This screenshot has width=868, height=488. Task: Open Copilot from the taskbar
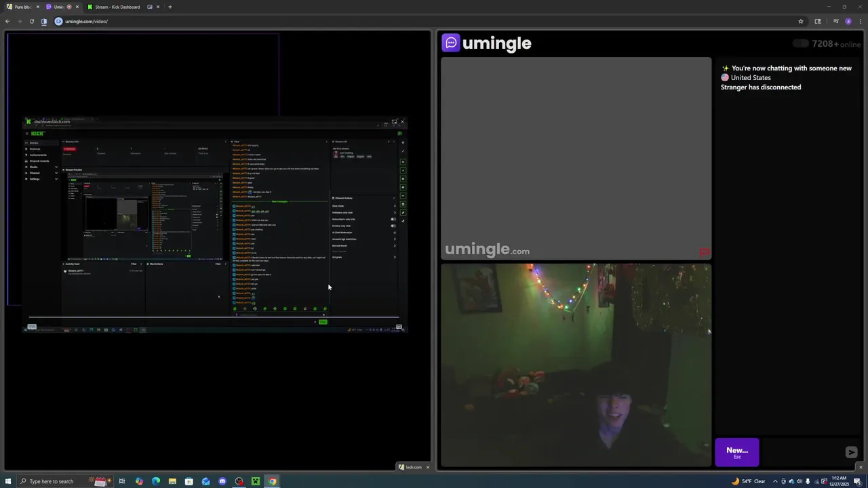tap(139, 481)
